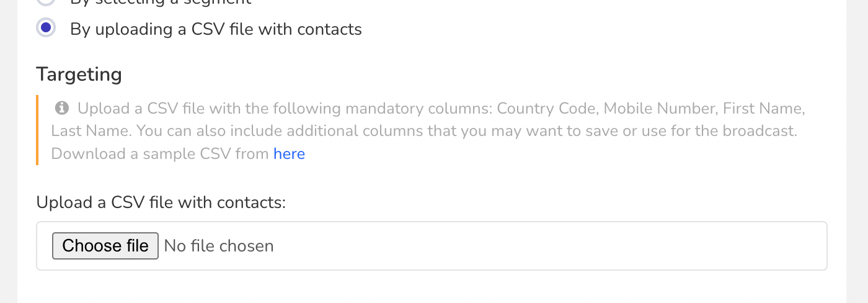Viewport: 868px width, 303px height.
Task: Click the 'No file chosen' text
Action: 219,246
